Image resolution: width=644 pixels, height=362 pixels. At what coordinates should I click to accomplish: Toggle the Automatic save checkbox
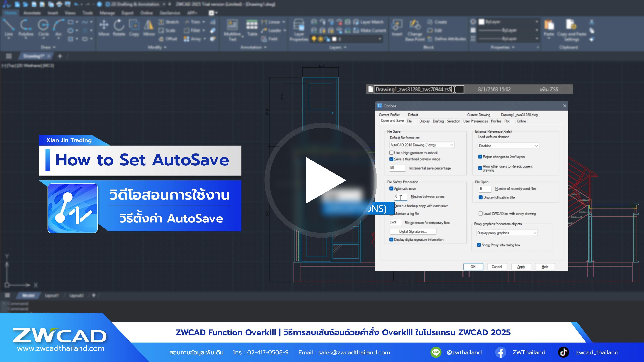click(391, 189)
